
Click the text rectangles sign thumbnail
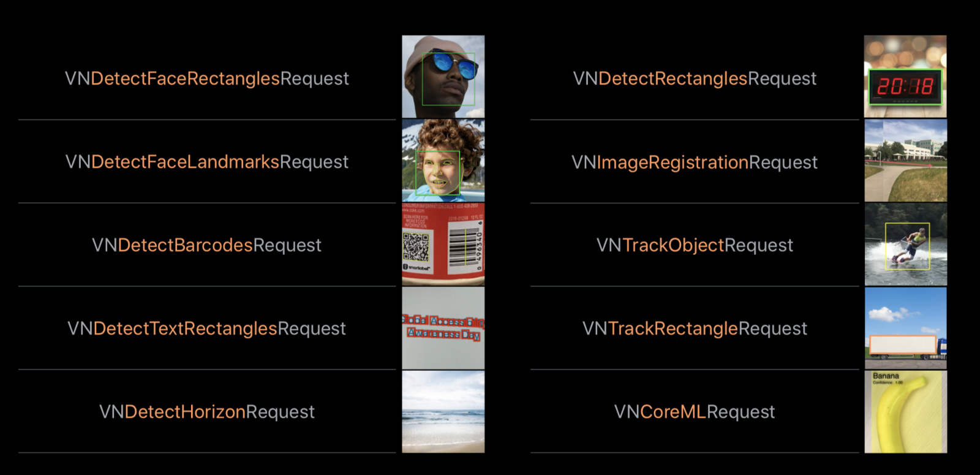[x=443, y=328]
